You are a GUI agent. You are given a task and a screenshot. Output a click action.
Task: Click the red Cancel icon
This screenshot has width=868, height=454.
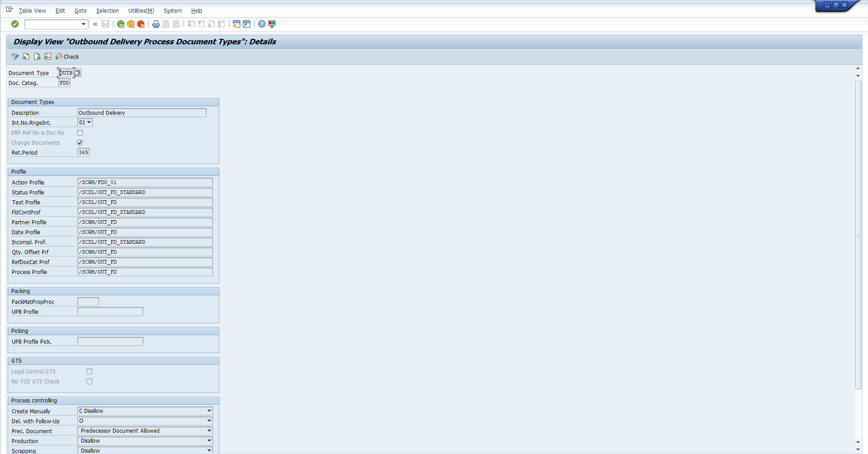coord(141,24)
